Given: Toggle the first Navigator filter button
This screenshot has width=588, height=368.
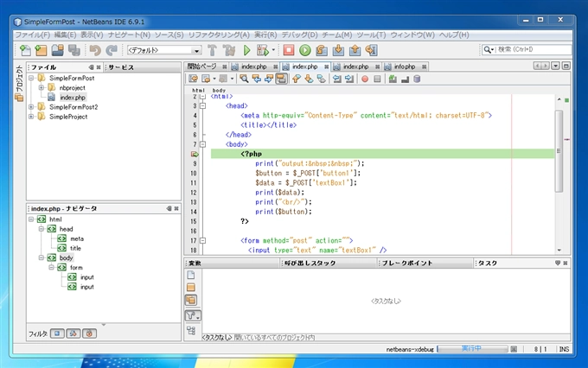Looking at the screenshot, I should [x=57, y=333].
